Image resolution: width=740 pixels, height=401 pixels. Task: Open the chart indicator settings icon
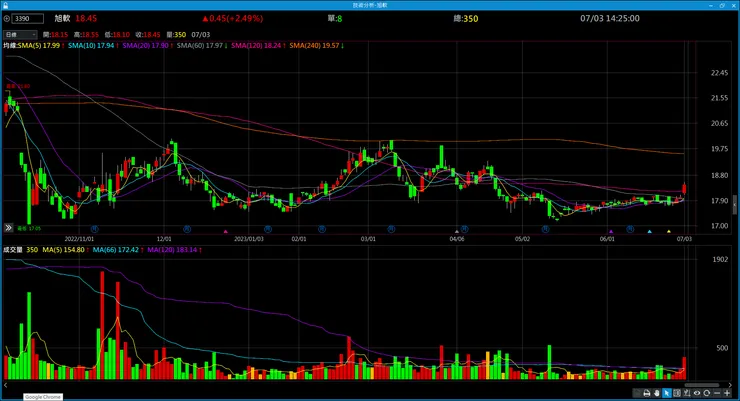tap(687, 393)
